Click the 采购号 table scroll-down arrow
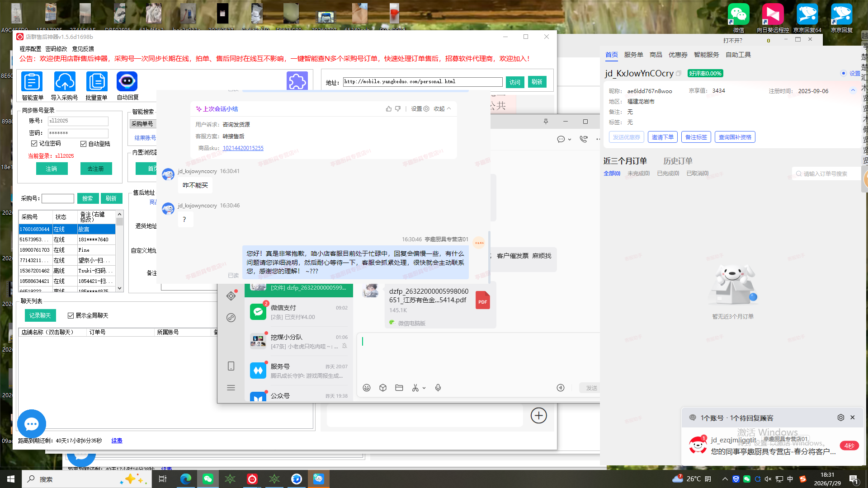This screenshot has width=868, height=488. pyautogui.click(x=120, y=288)
